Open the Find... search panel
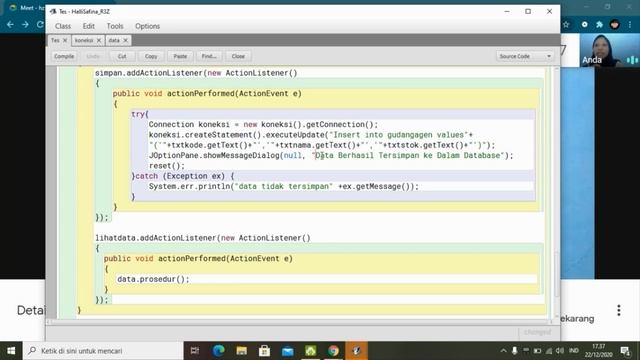The image size is (640, 360). 209,56
